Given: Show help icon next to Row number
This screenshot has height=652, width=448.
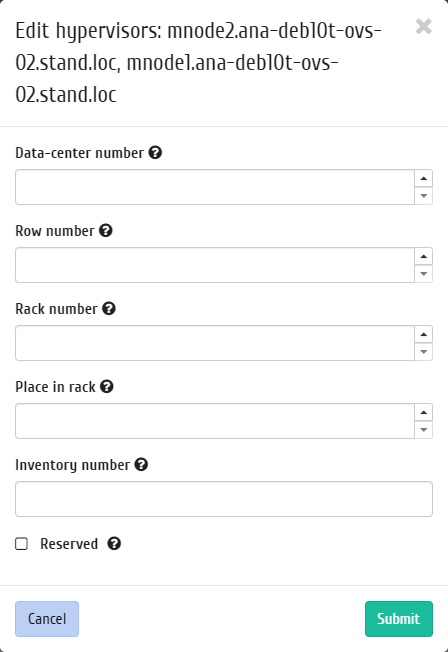Looking at the screenshot, I should (106, 230).
